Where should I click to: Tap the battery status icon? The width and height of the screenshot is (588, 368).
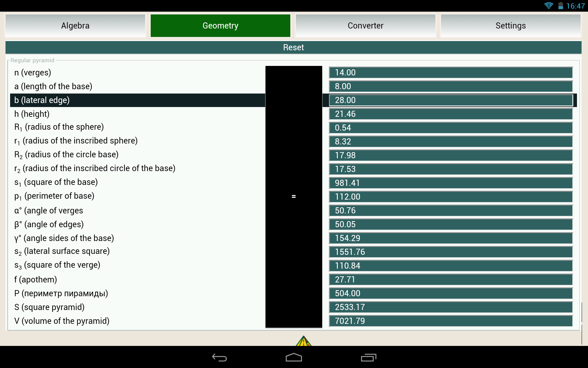click(560, 6)
